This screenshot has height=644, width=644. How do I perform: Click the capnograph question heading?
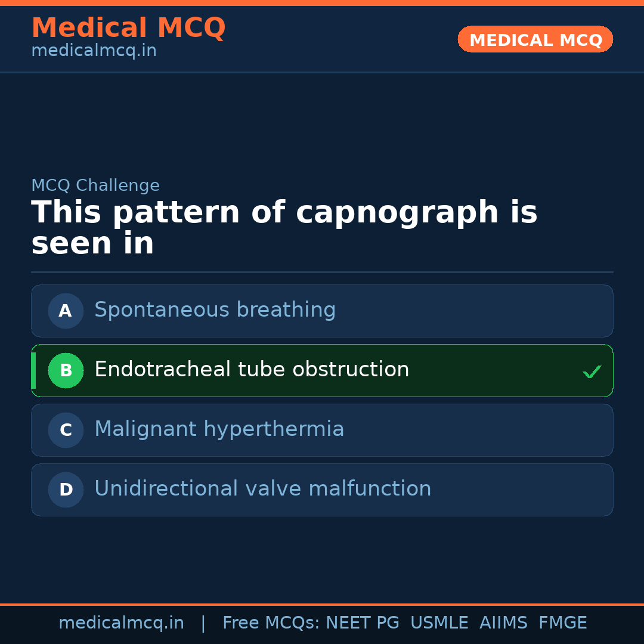tap(284, 228)
